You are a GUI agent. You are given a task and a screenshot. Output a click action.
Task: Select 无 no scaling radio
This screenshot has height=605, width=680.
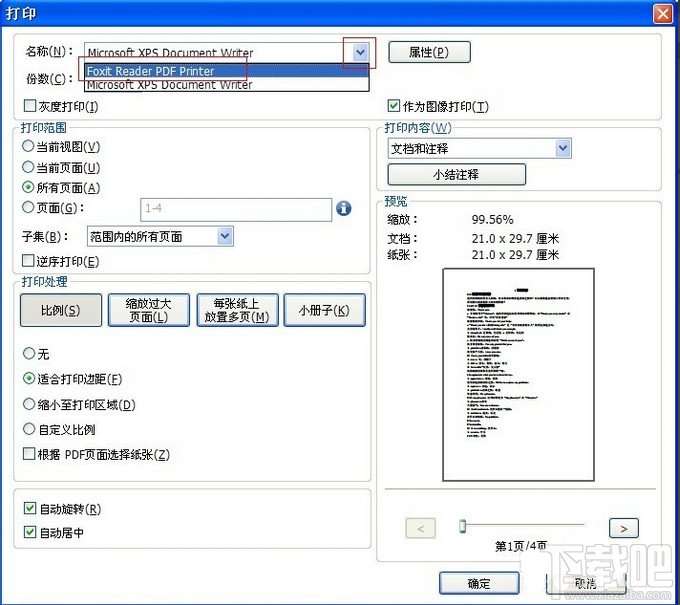pyautogui.click(x=29, y=353)
